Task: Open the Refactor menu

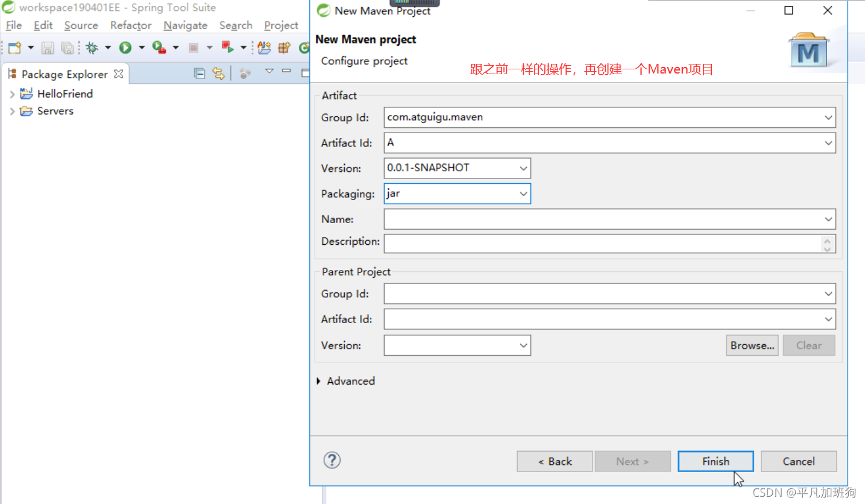Action: 131,25
